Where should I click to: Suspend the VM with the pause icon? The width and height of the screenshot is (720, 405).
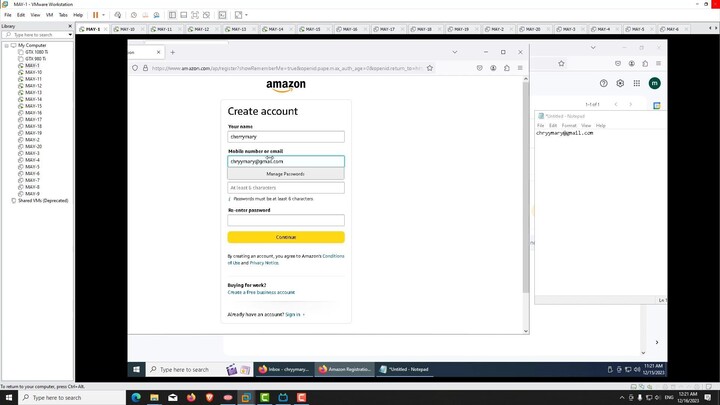click(96, 15)
